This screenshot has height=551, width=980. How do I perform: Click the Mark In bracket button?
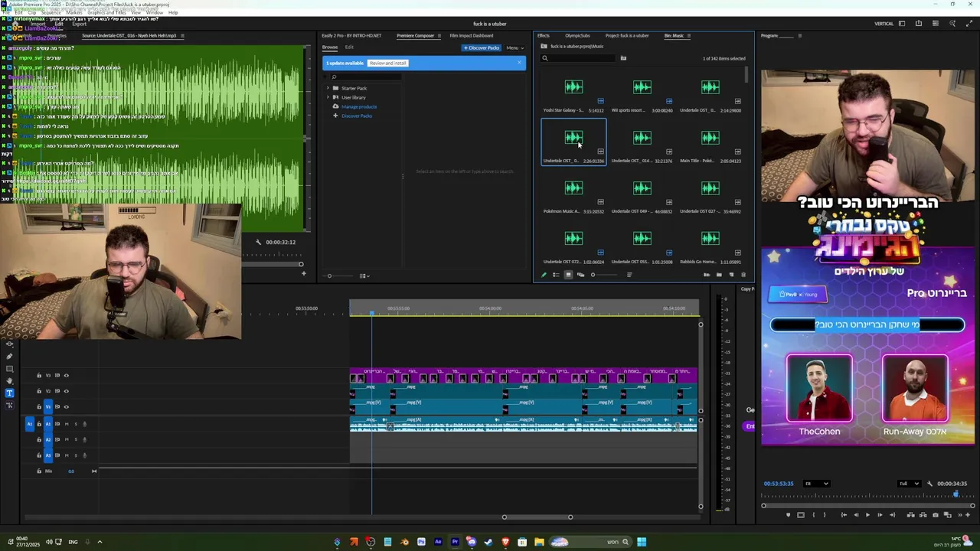pos(814,515)
